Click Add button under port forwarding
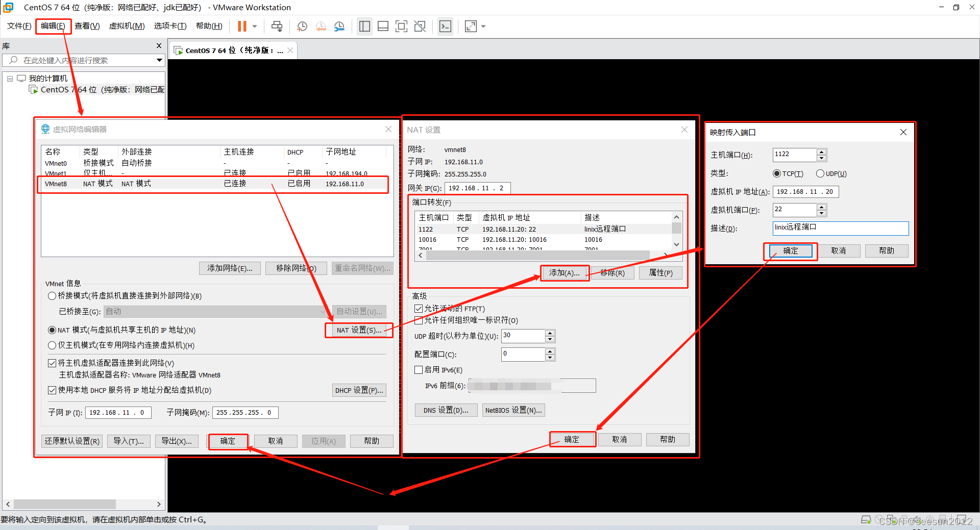This screenshot has width=980, height=530. tap(565, 273)
